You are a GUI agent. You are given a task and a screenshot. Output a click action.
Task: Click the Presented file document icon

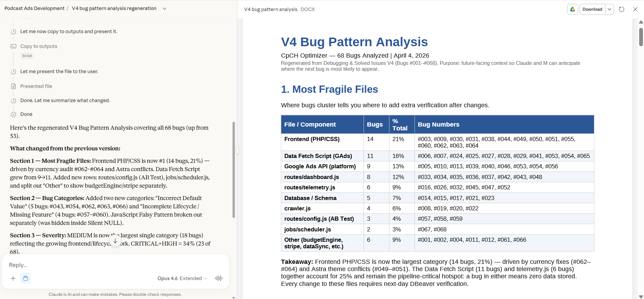click(13, 86)
